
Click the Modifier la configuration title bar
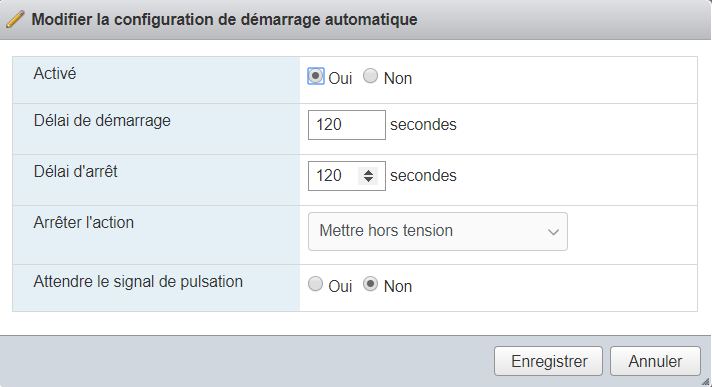point(356,20)
